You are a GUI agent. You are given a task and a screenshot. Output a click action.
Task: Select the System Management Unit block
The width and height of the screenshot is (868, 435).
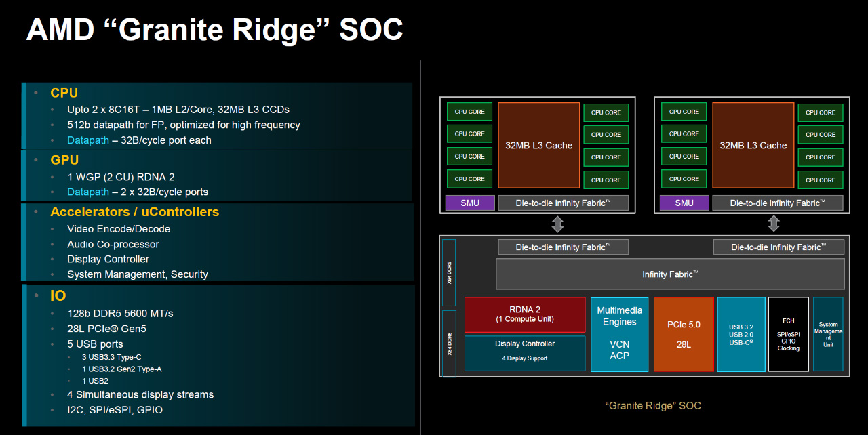(828, 334)
